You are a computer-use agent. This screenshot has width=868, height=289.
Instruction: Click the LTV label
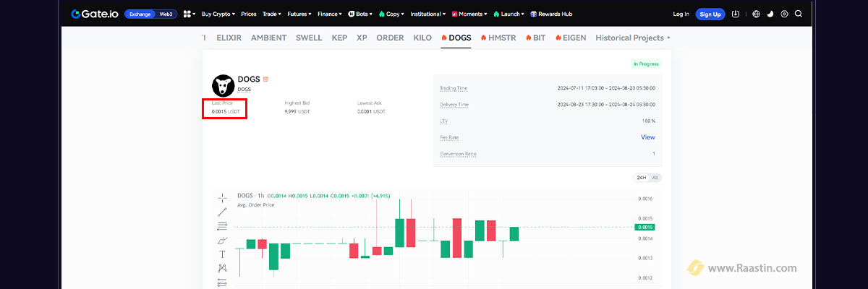(x=444, y=121)
